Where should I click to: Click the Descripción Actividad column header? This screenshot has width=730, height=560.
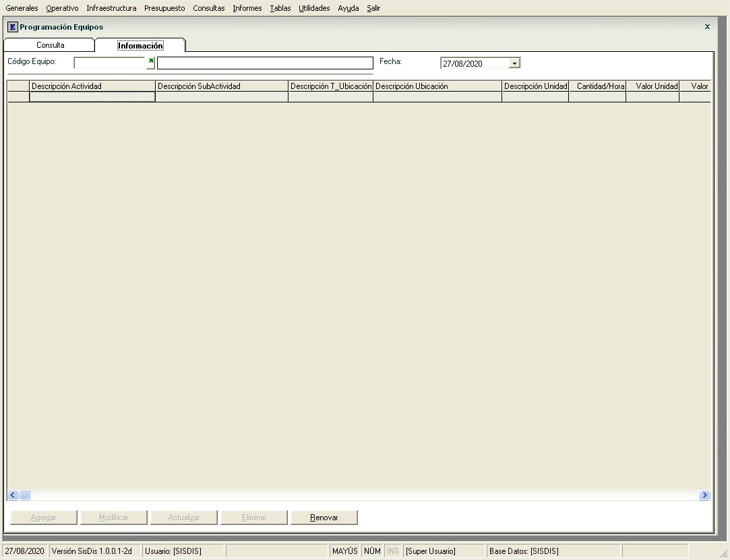pyautogui.click(x=92, y=86)
